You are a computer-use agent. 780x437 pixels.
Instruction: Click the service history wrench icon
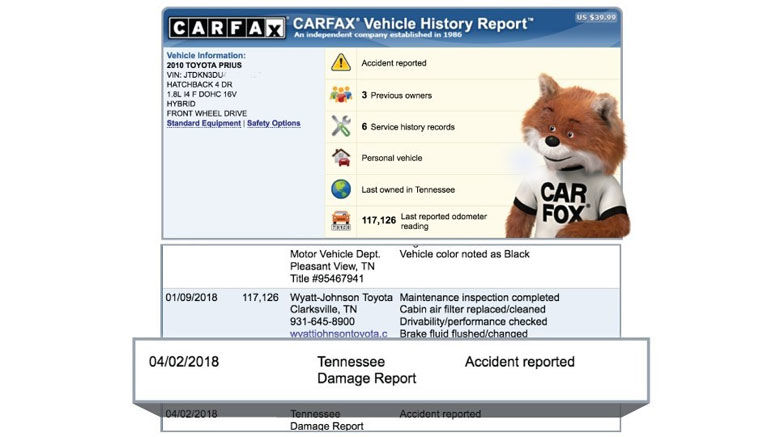point(341,126)
